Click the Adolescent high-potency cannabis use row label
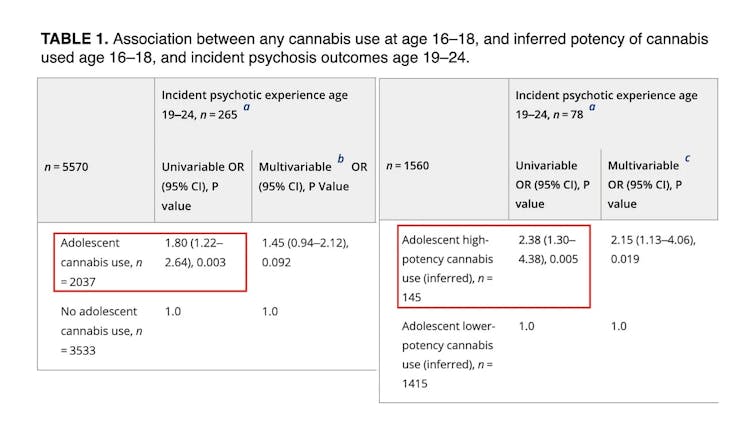 click(x=450, y=268)
